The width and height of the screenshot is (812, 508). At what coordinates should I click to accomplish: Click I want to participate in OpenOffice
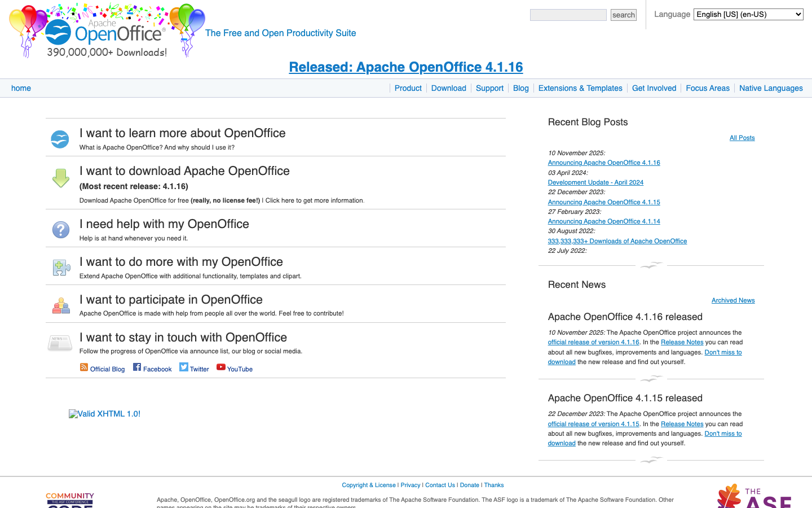171,300
